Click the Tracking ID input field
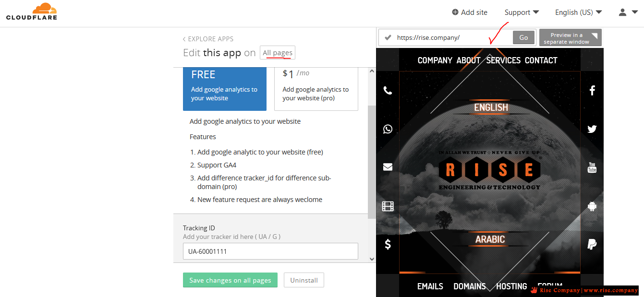The image size is (644, 297). 270,251
